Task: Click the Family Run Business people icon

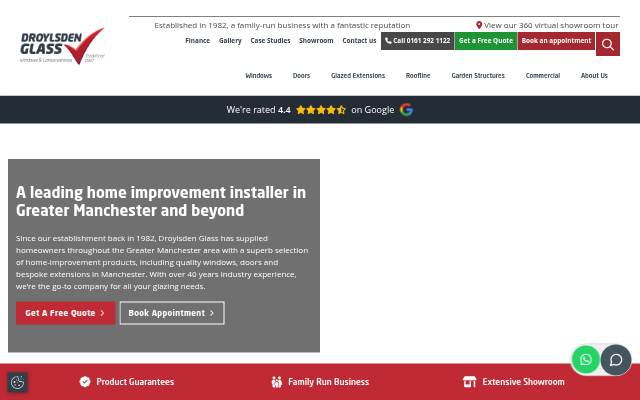Action: coord(277,382)
